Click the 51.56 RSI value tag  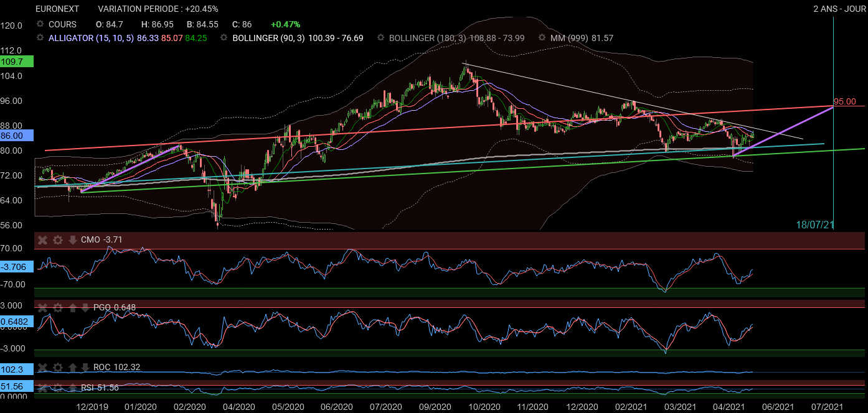point(17,386)
